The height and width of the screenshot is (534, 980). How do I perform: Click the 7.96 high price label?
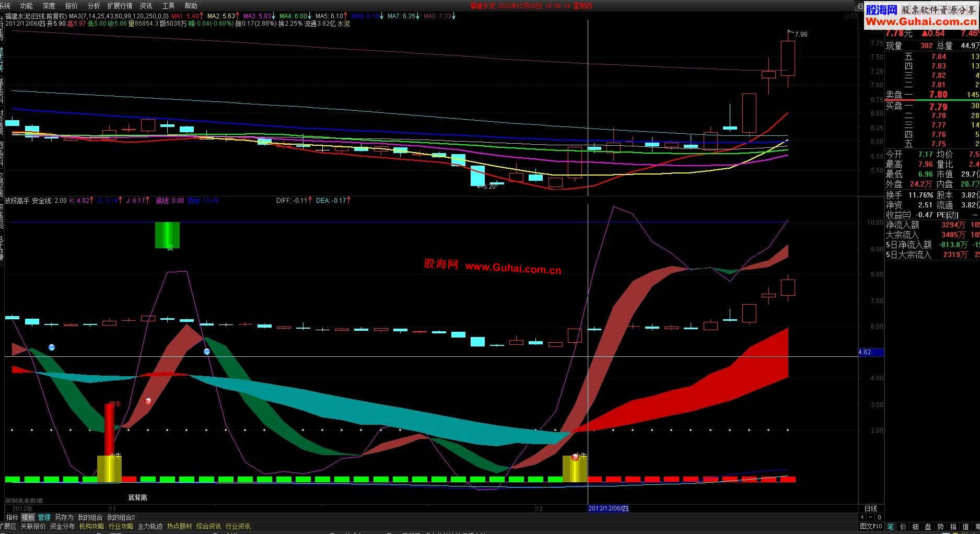[801, 34]
